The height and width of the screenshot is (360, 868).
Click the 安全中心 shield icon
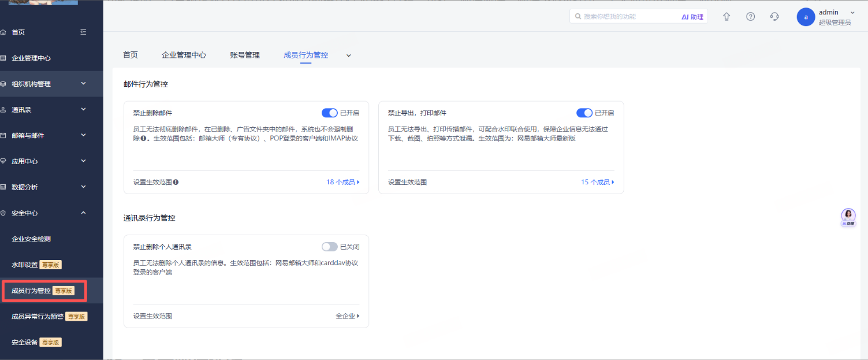tap(3, 213)
